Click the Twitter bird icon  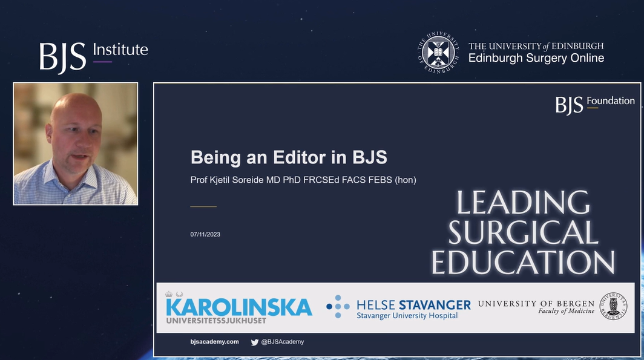[254, 341]
